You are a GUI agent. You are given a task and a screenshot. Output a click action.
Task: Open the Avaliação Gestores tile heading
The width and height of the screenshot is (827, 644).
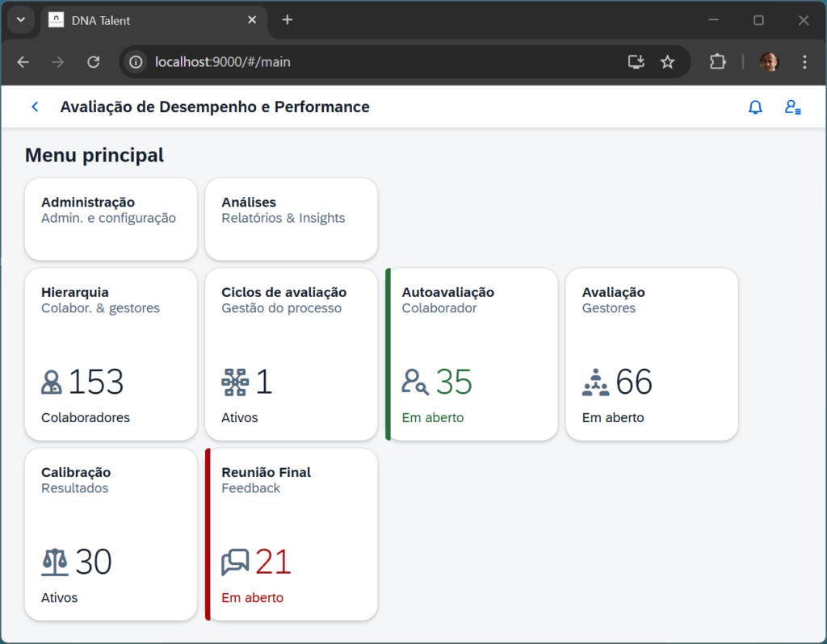614,292
